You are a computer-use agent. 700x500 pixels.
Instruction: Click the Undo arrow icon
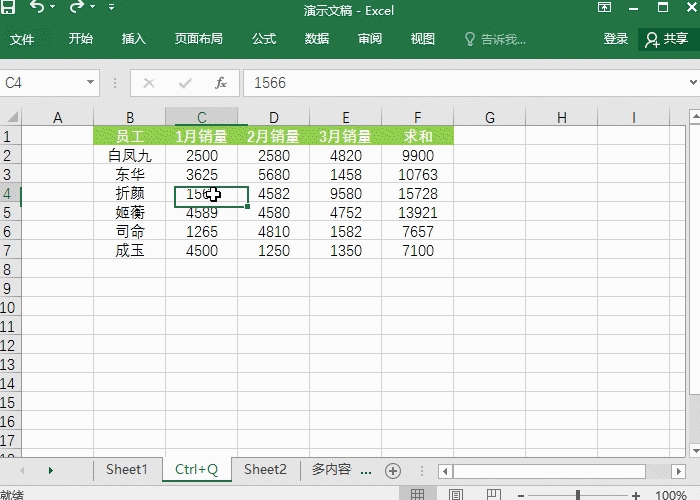[x=37, y=6]
